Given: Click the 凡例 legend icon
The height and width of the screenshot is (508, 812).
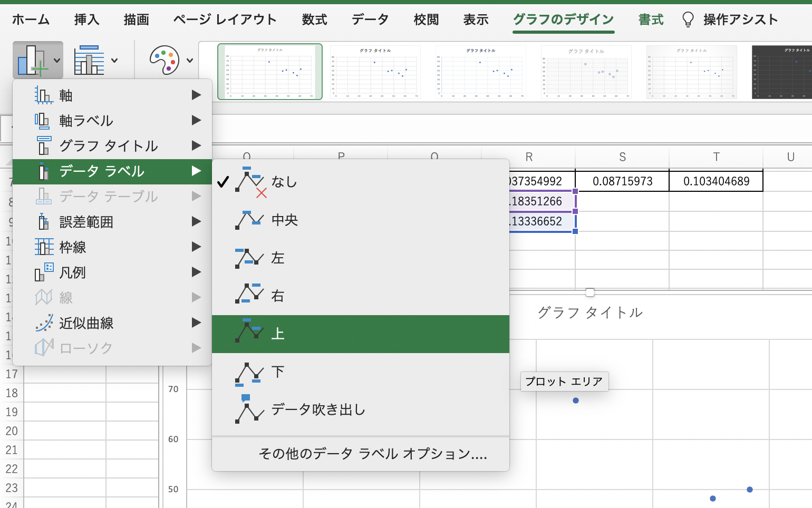Looking at the screenshot, I should click(44, 272).
